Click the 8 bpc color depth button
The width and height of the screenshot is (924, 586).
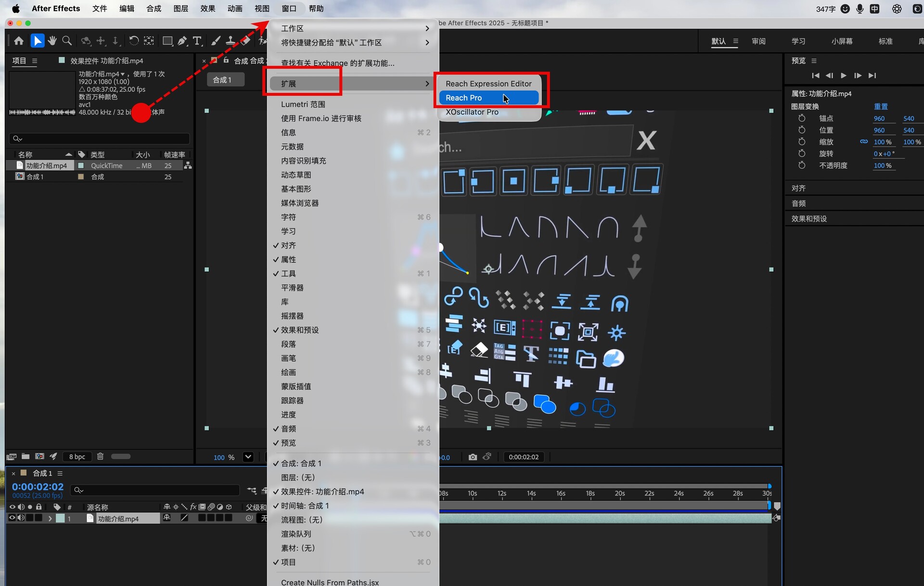(x=77, y=457)
